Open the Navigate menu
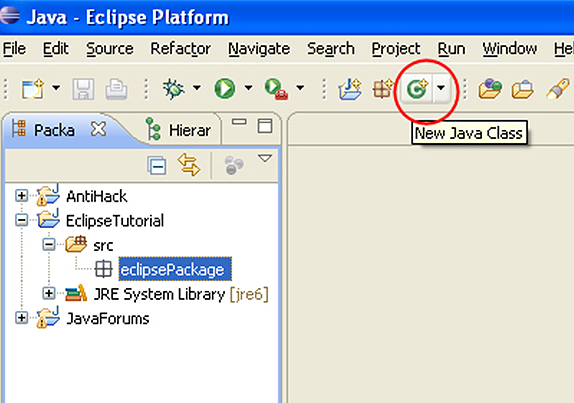Image resolution: width=574 pixels, height=403 pixels. pos(259,49)
